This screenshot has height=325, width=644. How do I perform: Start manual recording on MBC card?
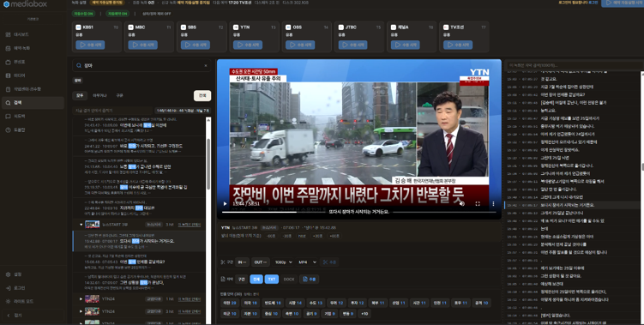(x=142, y=45)
